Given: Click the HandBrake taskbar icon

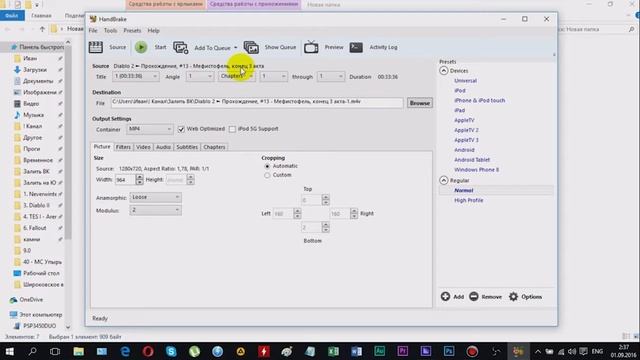Looking at the screenshot, I should tap(518, 351).
